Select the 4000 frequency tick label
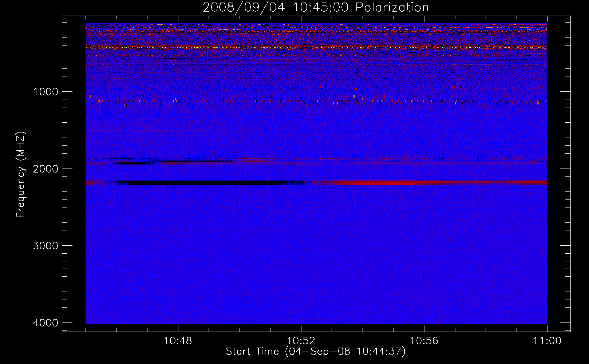This screenshot has width=589, height=364. click(x=46, y=323)
